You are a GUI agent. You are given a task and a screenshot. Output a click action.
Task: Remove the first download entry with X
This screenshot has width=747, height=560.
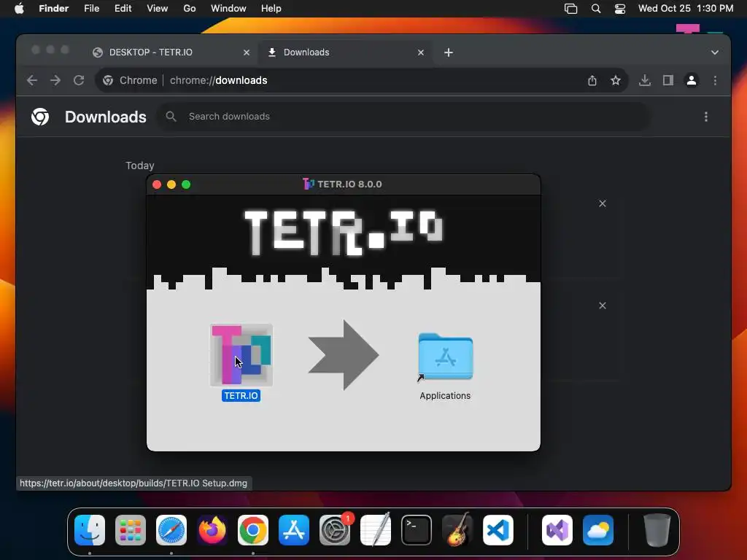point(602,204)
